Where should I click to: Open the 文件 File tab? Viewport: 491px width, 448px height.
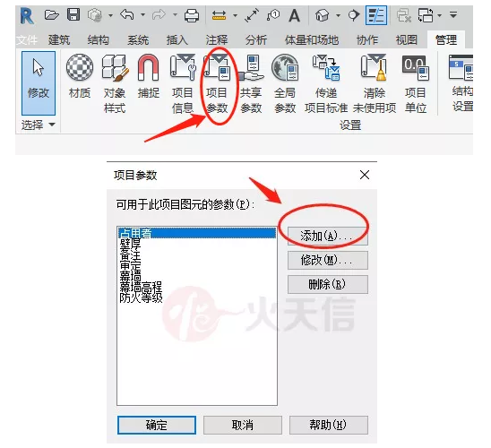pos(27,40)
